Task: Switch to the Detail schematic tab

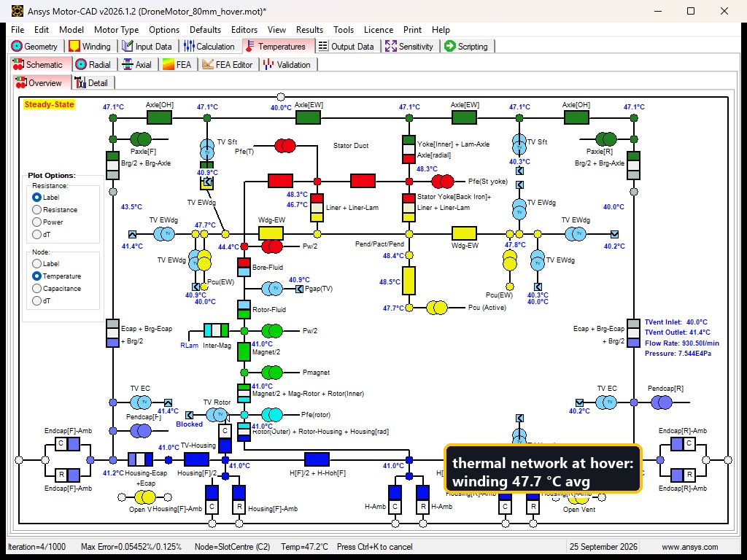Action: (92, 83)
